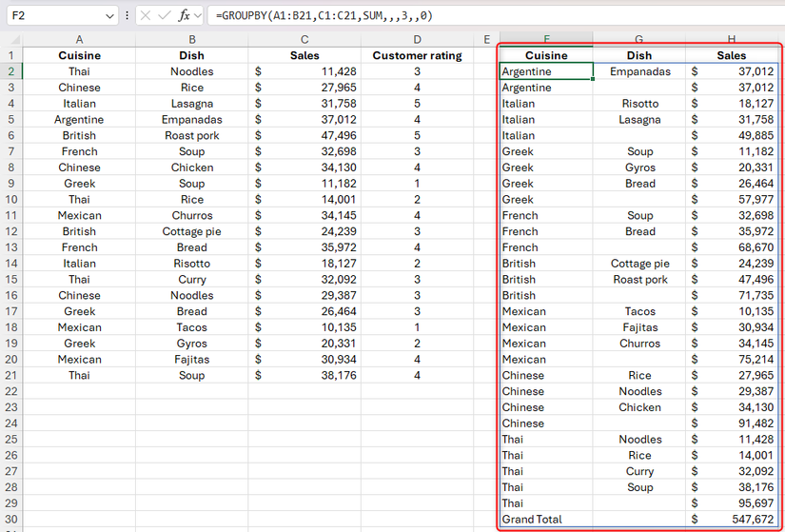The image size is (785, 532).
Task: Click the Roast pork cell in column G
Action: [639, 280]
